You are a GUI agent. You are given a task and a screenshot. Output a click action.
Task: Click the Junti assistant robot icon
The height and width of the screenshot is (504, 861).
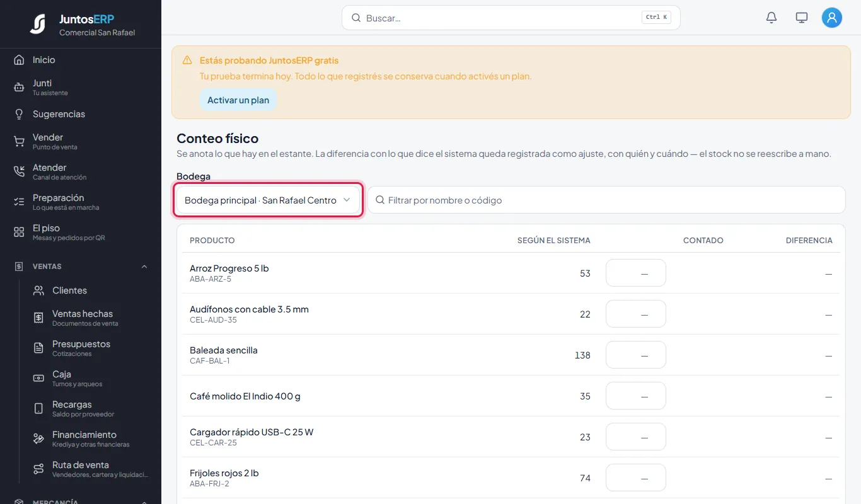[19, 88]
